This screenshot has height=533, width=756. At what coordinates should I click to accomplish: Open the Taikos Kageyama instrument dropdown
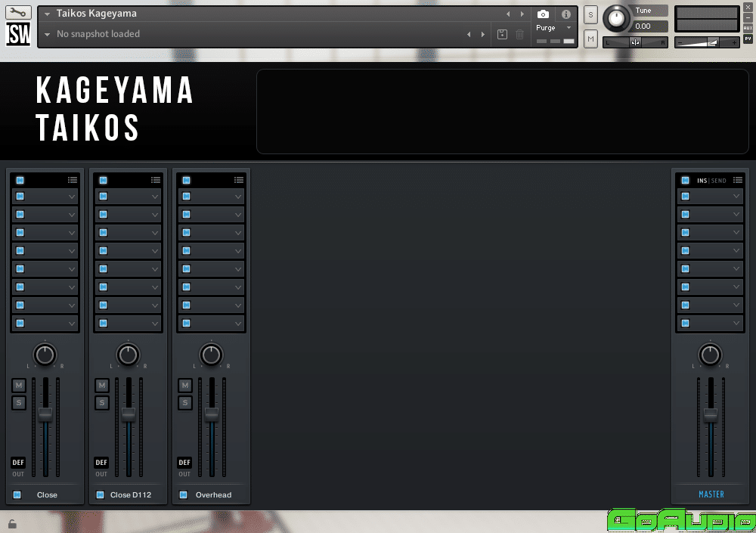pos(47,14)
